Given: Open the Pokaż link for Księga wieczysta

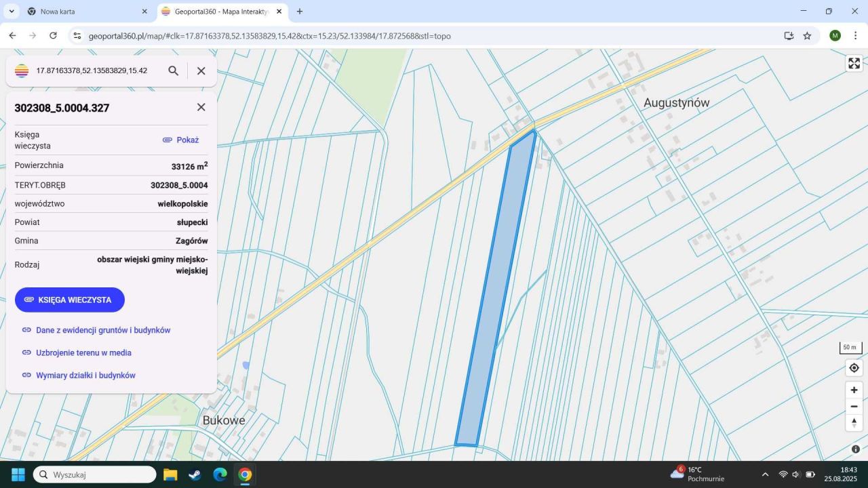Looking at the screenshot, I should [x=181, y=140].
